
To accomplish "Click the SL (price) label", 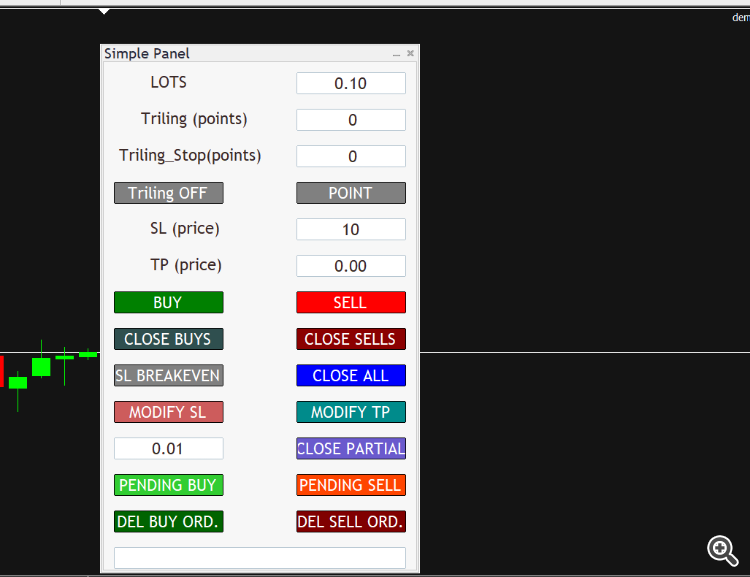I will pos(185,229).
